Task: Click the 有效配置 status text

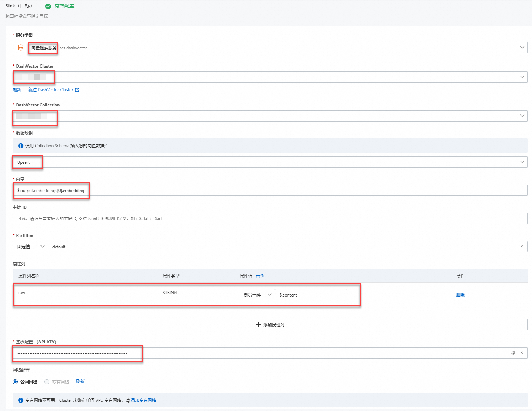Action: (64, 6)
